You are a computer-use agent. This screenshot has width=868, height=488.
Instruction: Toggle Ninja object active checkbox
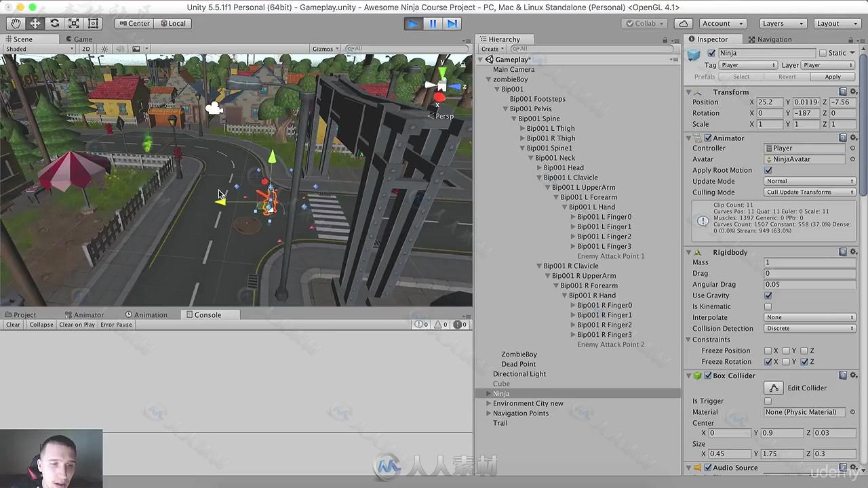tap(711, 53)
